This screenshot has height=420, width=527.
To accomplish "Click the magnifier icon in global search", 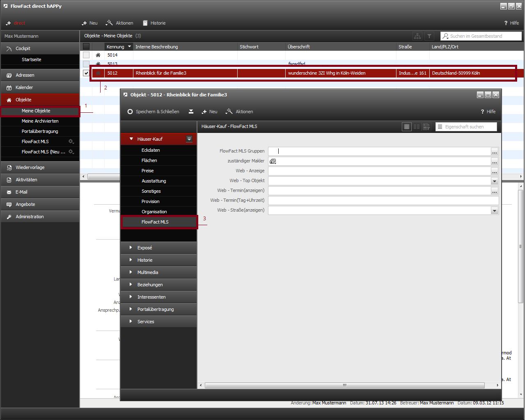I will tap(445, 36).
